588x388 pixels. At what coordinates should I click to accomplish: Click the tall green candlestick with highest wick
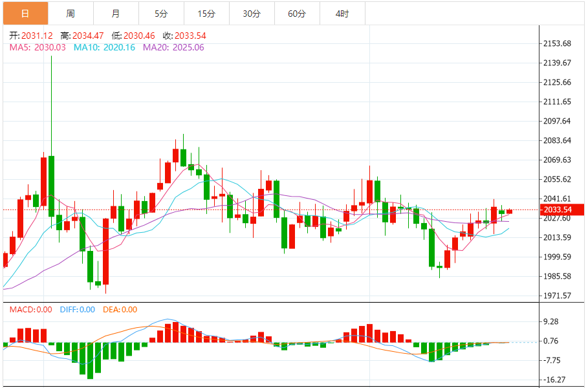click(x=51, y=186)
